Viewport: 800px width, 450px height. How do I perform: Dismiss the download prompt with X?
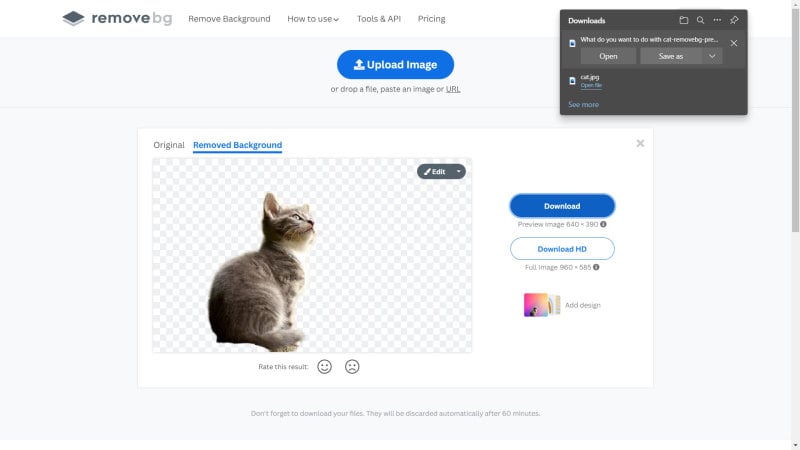pos(734,43)
